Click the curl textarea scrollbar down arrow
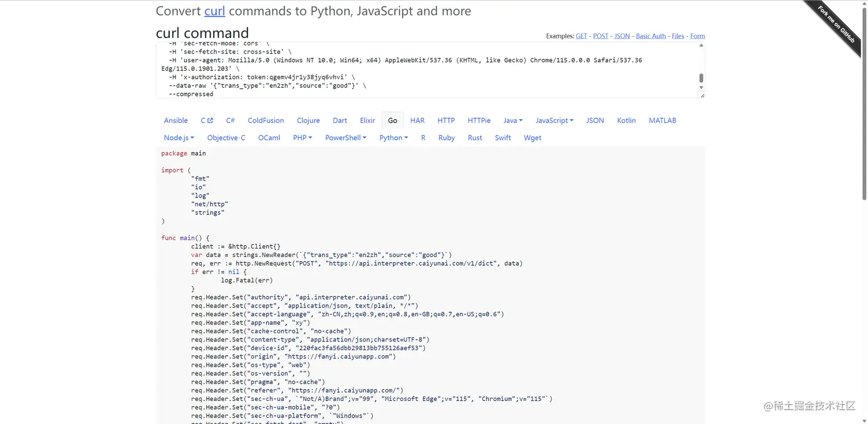Image resolution: width=868 pixels, height=424 pixels. coord(701,88)
